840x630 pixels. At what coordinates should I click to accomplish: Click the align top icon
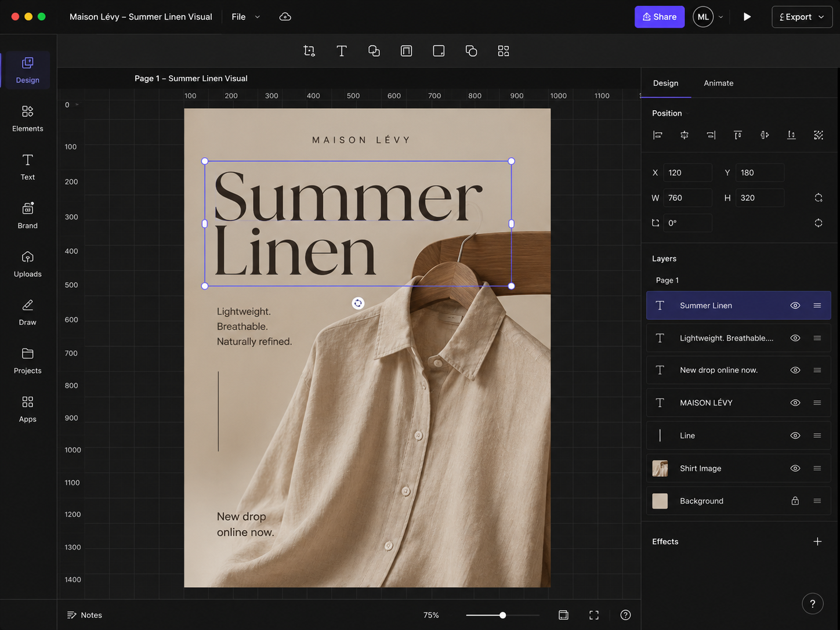tap(738, 135)
